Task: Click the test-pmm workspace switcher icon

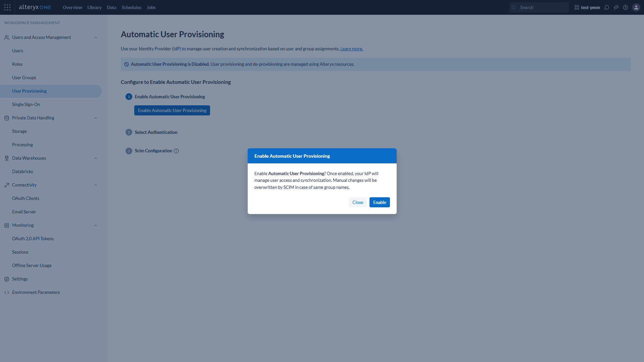Action: (577, 7)
